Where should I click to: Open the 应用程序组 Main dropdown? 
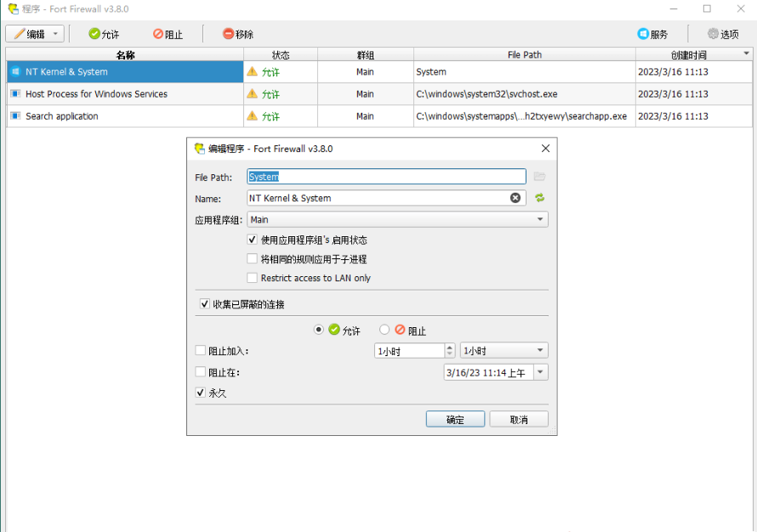pyautogui.click(x=397, y=219)
